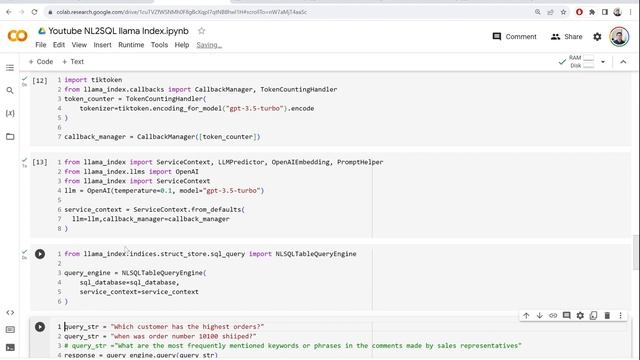Copy link to the selected cell
Viewport: 640px width, 360px height.
point(553,316)
